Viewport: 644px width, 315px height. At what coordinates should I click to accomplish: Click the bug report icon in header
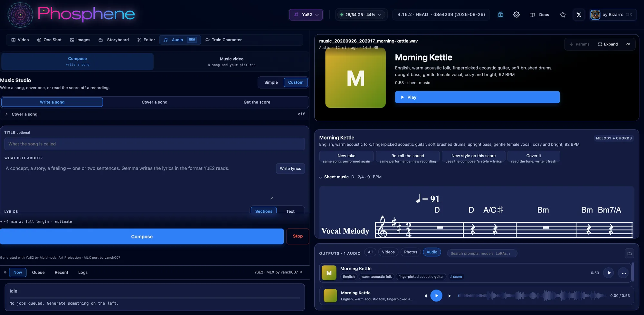pyautogui.click(x=500, y=15)
